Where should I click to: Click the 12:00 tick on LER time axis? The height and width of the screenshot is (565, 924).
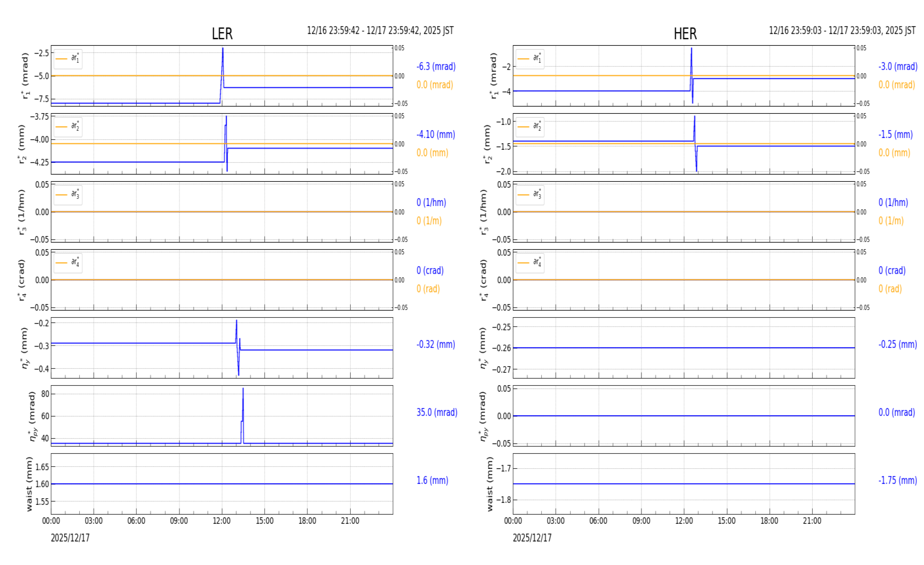pos(222,521)
